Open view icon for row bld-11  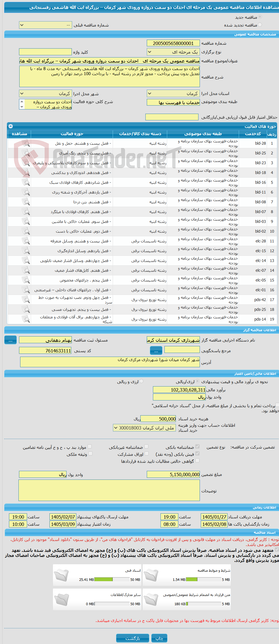(x=26, y=192)
